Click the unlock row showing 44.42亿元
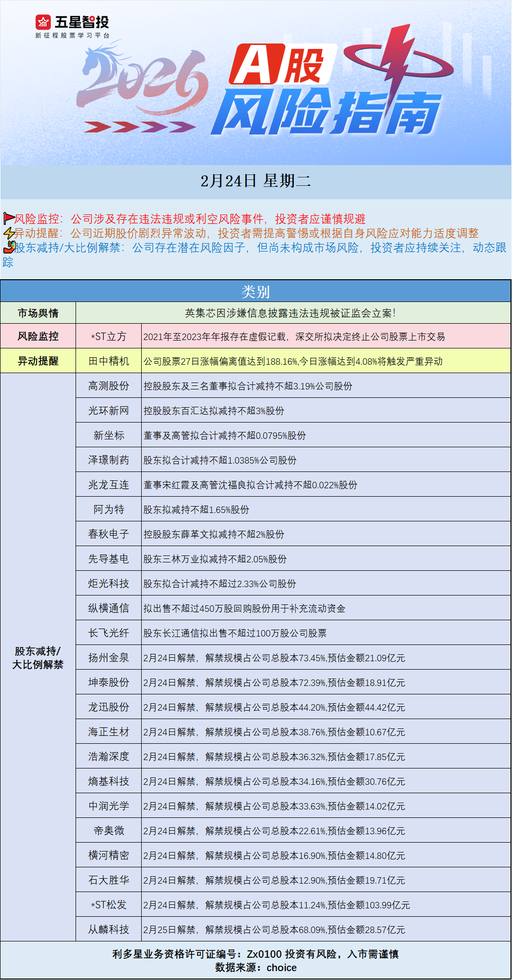The width and height of the screenshot is (512, 980). 275,707
